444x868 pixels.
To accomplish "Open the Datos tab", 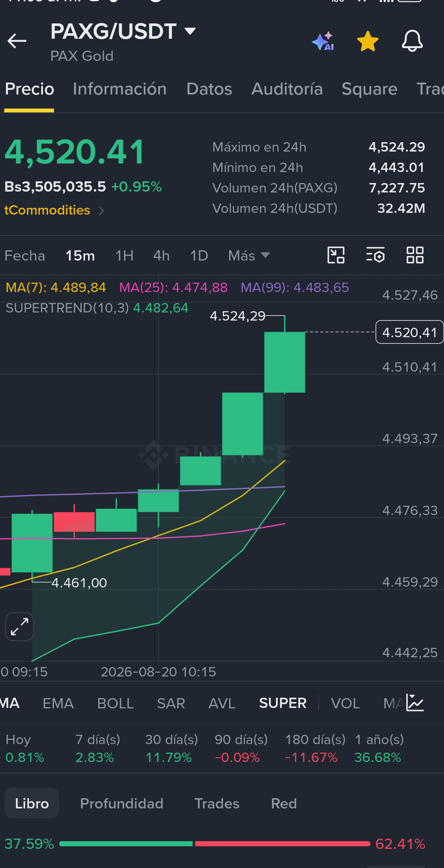I will [209, 89].
